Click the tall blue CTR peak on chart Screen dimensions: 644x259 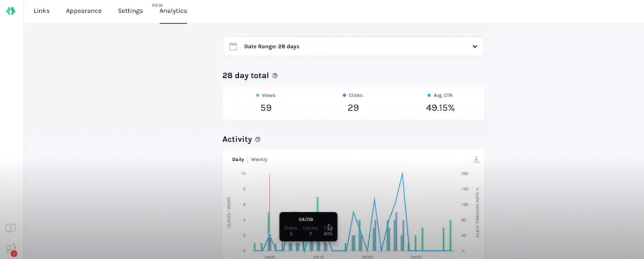(x=402, y=174)
